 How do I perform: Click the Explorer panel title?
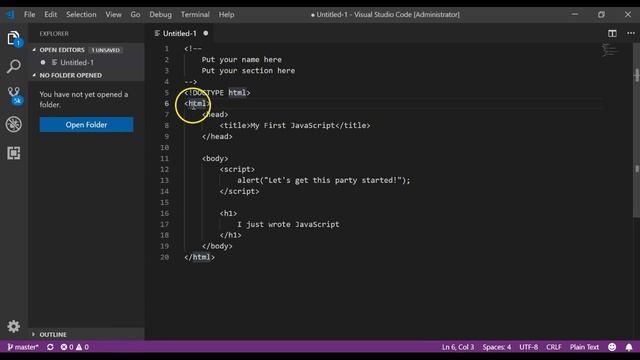pos(54,33)
